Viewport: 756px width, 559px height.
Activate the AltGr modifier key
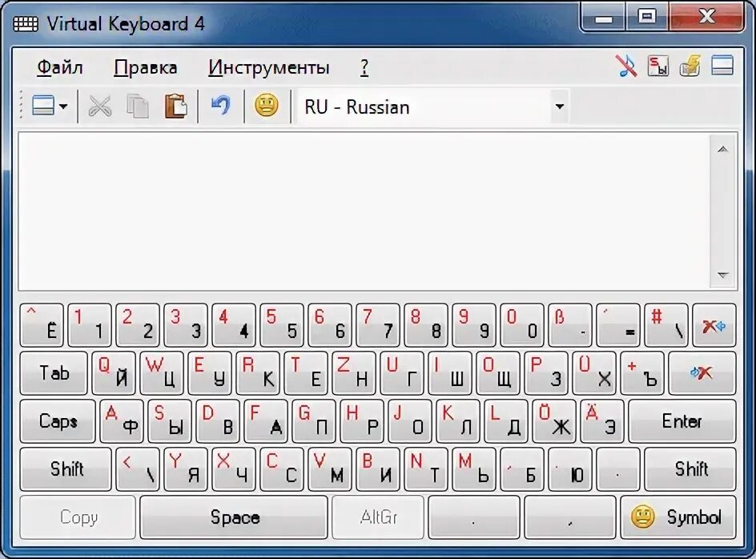tap(378, 517)
